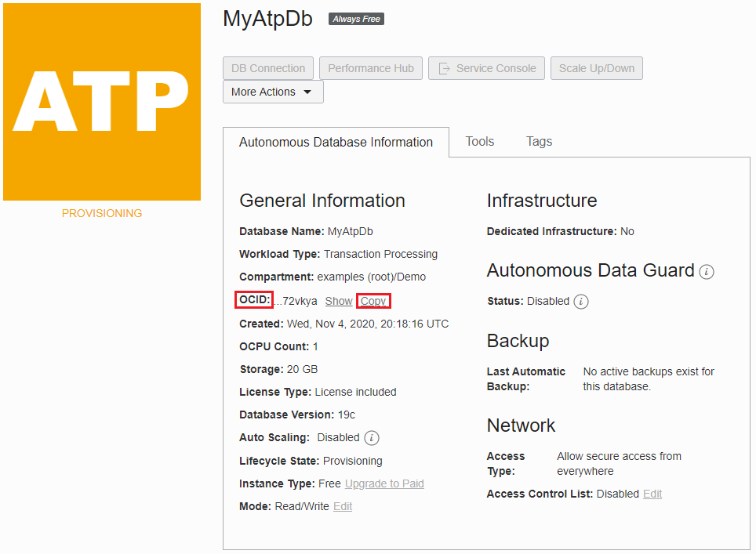
Task: Click the PROVISIONING status text
Action: pos(102,213)
